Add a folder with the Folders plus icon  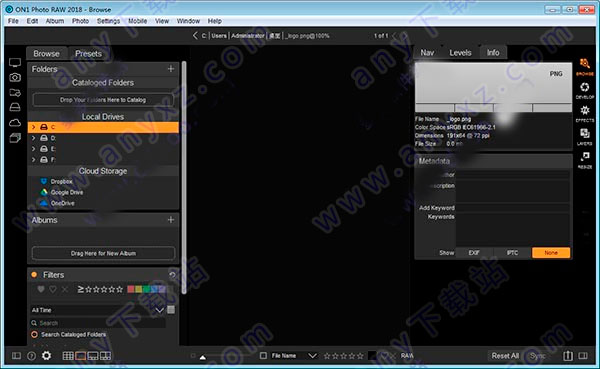[171, 69]
